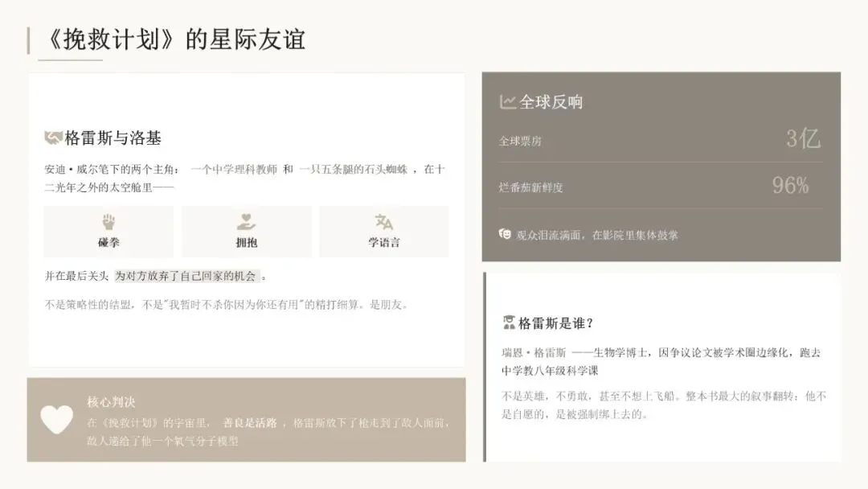Image resolution: width=868 pixels, height=489 pixels.
Task: Click the phrase 一只五条腿的石头蜘蛛
Action: tap(353, 169)
